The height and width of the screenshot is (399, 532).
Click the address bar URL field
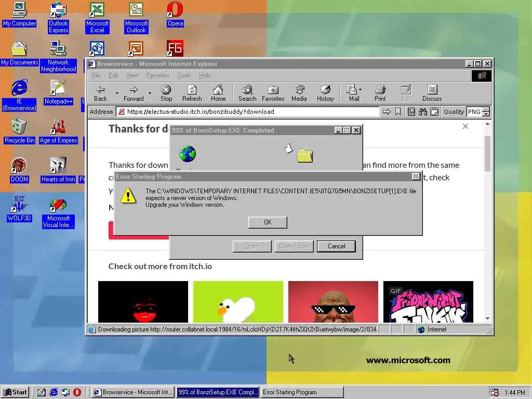tap(248, 112)
